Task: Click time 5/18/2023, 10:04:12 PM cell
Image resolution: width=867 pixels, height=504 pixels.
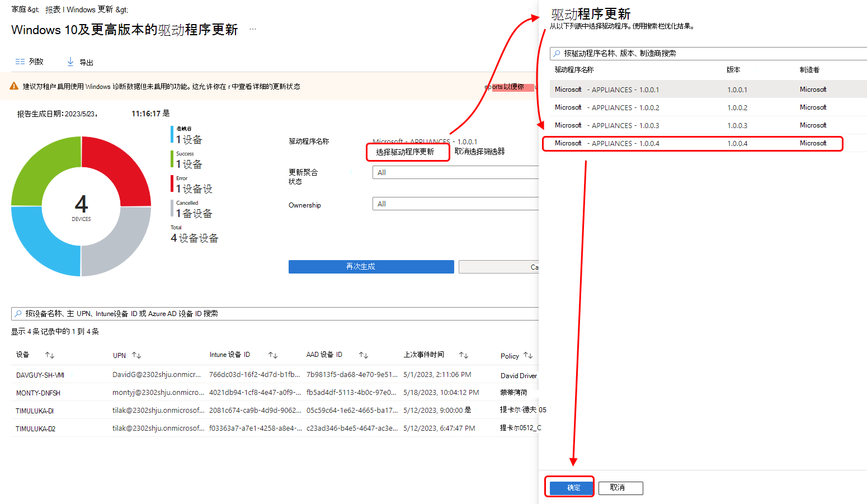Action: (441, 393)
